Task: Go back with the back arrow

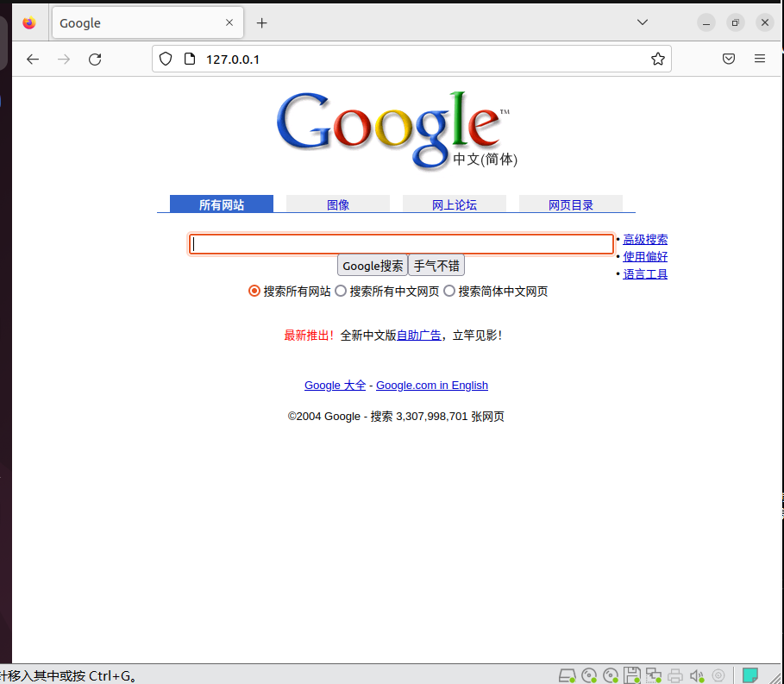Action: 33,59
